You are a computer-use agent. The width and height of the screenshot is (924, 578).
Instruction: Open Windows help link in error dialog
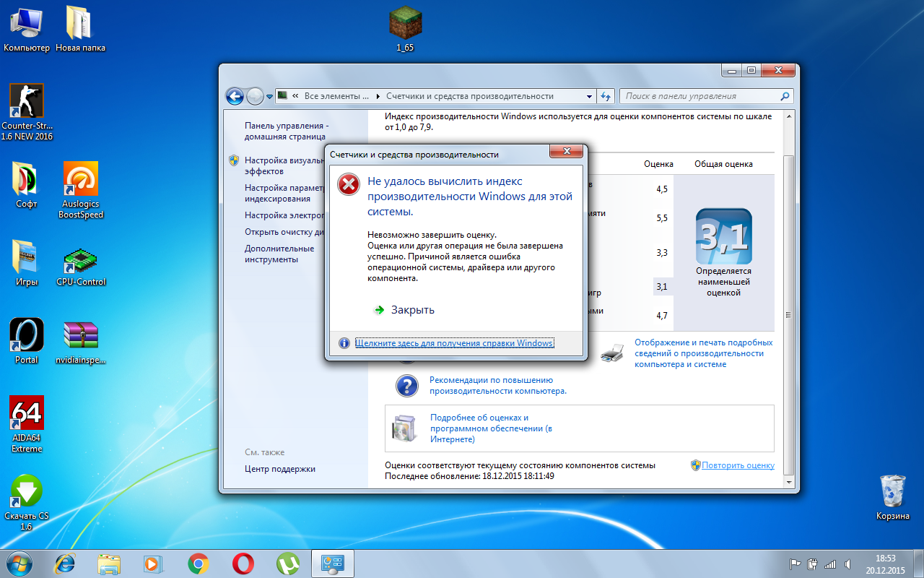(x=455, y=342)
